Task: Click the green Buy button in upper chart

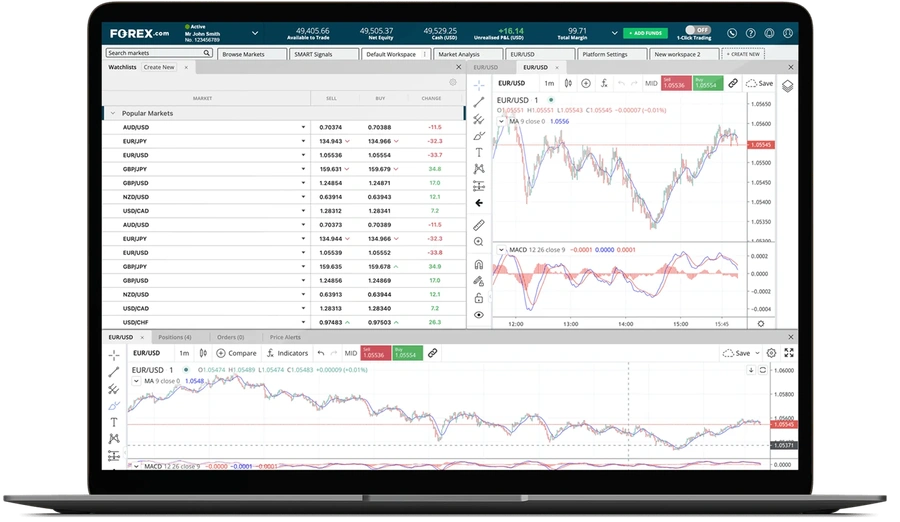Action: coord(708,83)
